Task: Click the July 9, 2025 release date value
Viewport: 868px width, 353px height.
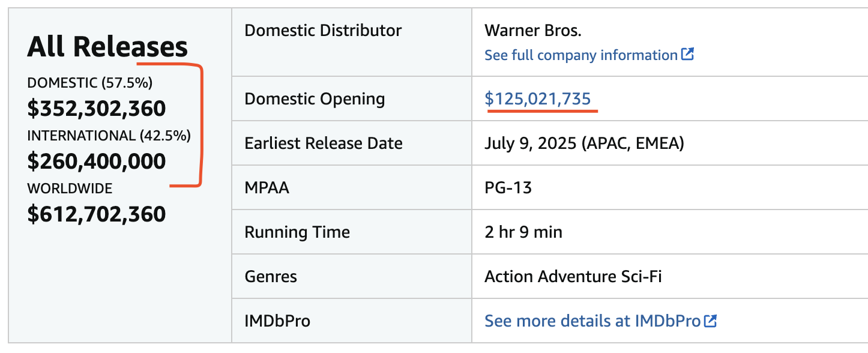Action: [584, 143]
